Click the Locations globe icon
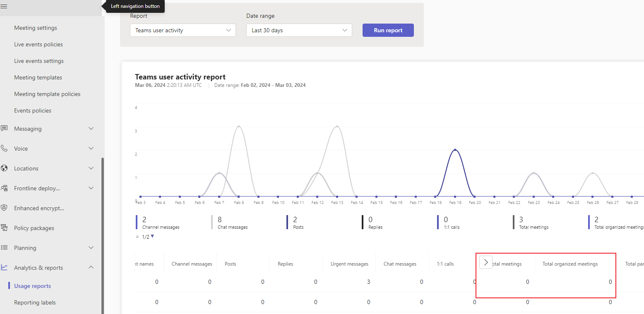This screenshot has height=314, width=644. click(4, 168)
